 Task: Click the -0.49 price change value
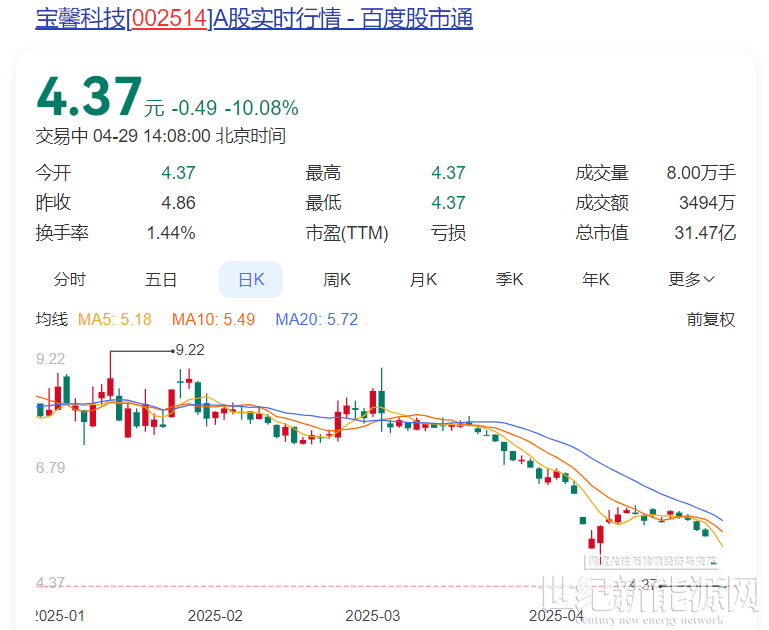194,108
